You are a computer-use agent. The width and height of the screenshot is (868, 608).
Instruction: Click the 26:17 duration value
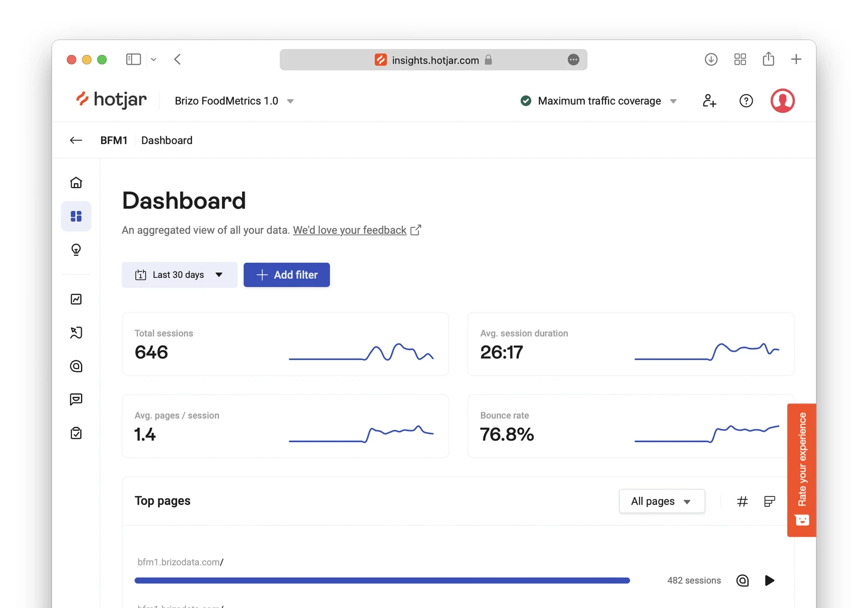(501, 352)
